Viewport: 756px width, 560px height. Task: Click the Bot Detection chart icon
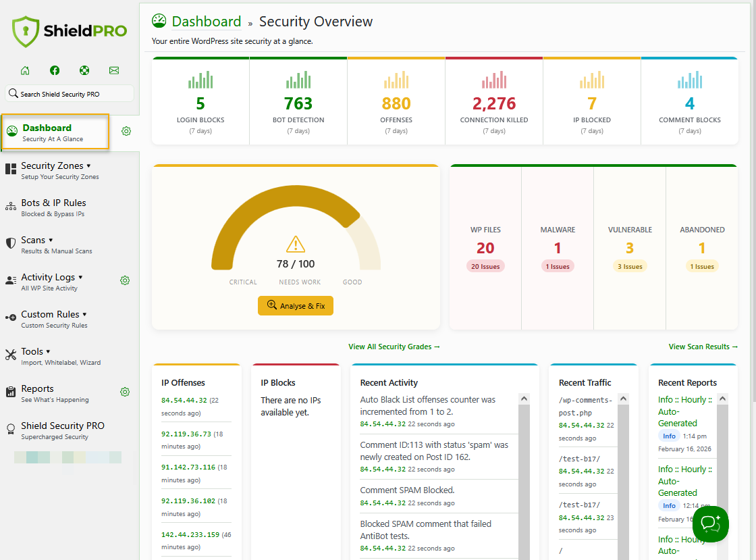298,80
